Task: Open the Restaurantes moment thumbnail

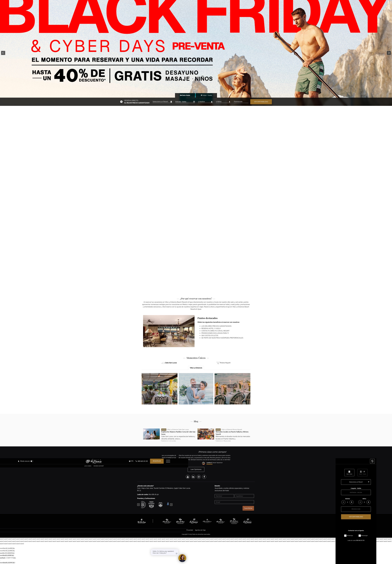Action: pos(159,389)
